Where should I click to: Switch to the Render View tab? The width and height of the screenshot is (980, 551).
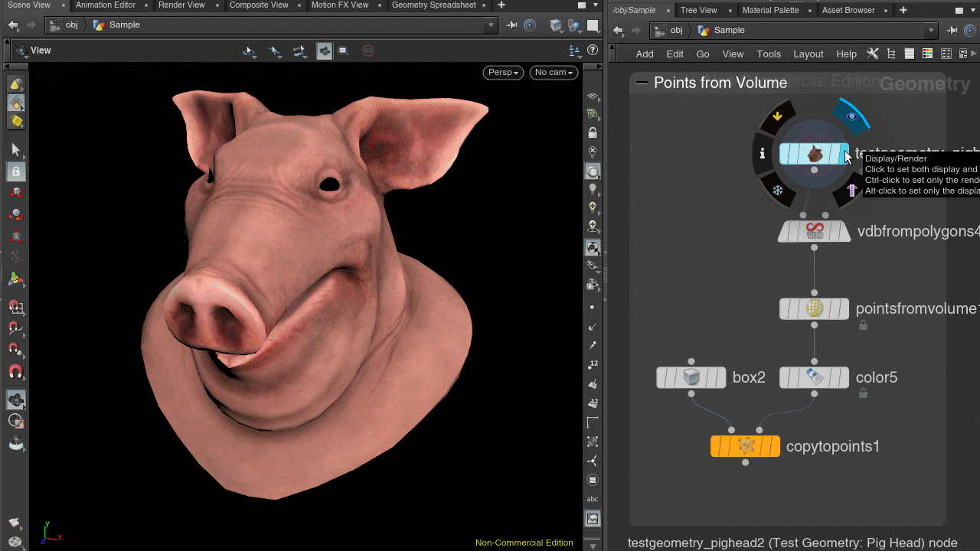point(181,5)
